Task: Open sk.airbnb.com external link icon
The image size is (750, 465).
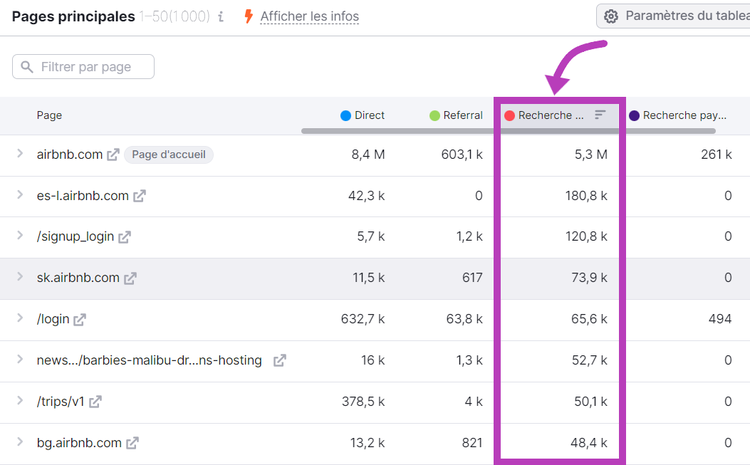Action: click(x=130, y=278)
